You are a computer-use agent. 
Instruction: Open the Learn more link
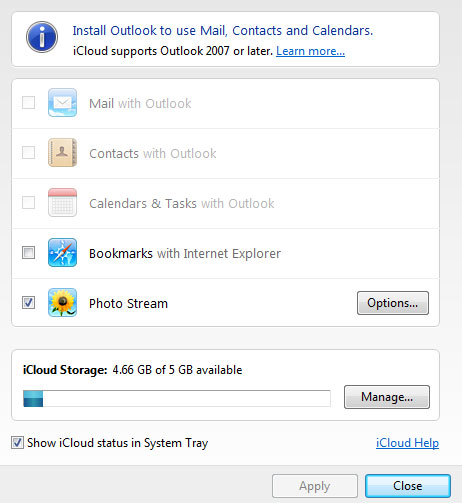(310, 51)
